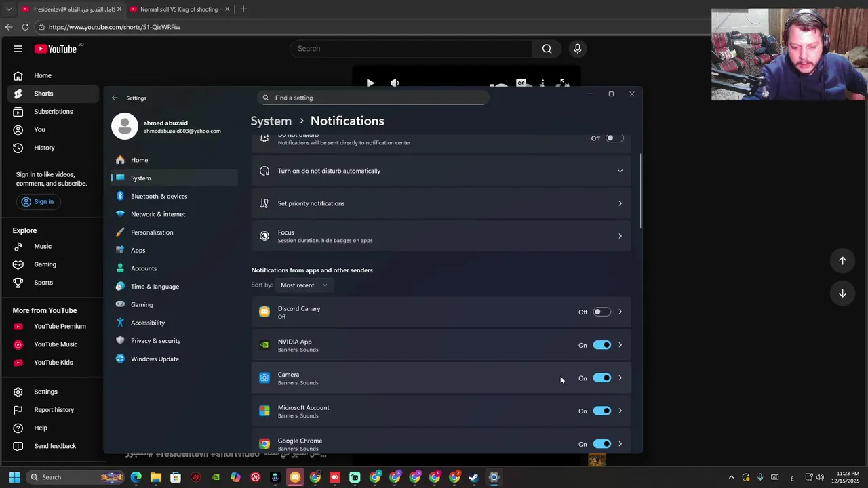868x488 pixels.
Task: Select Shorts in YouTube sidebar
Action: (52, 94)
